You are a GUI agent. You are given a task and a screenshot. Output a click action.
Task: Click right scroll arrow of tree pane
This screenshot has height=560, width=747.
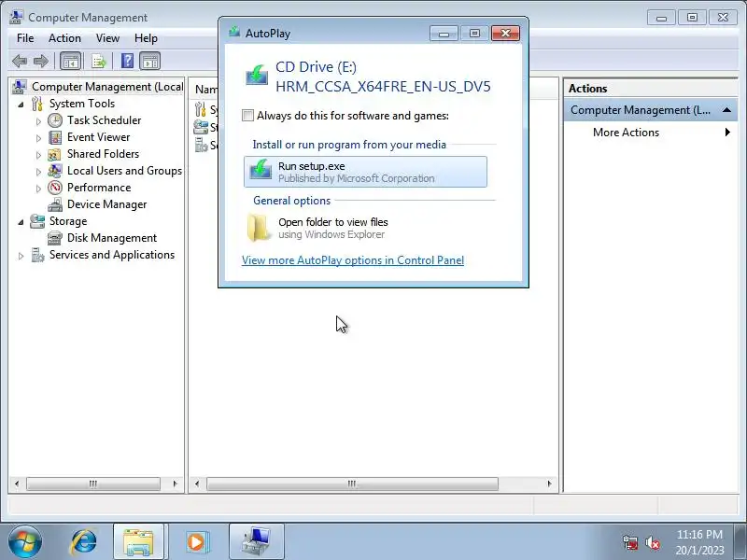point(175,483)
